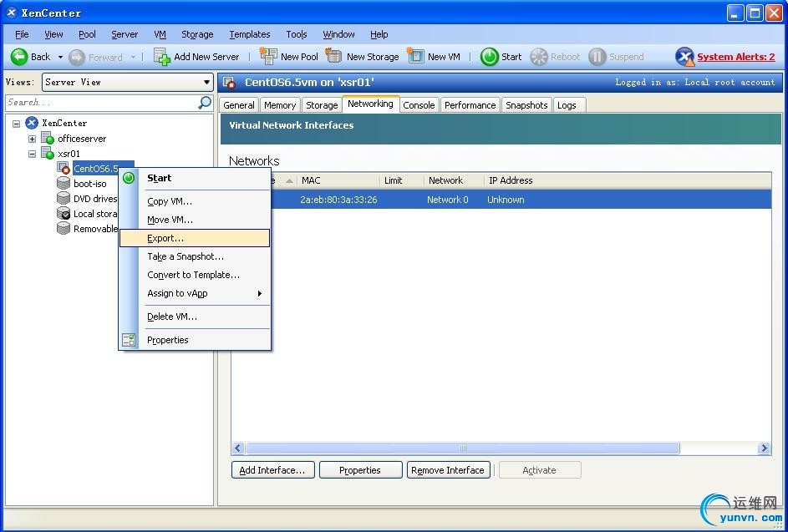Click the Remove Interface button
This screenshot has width=788, height=532.
click(448, 470)
